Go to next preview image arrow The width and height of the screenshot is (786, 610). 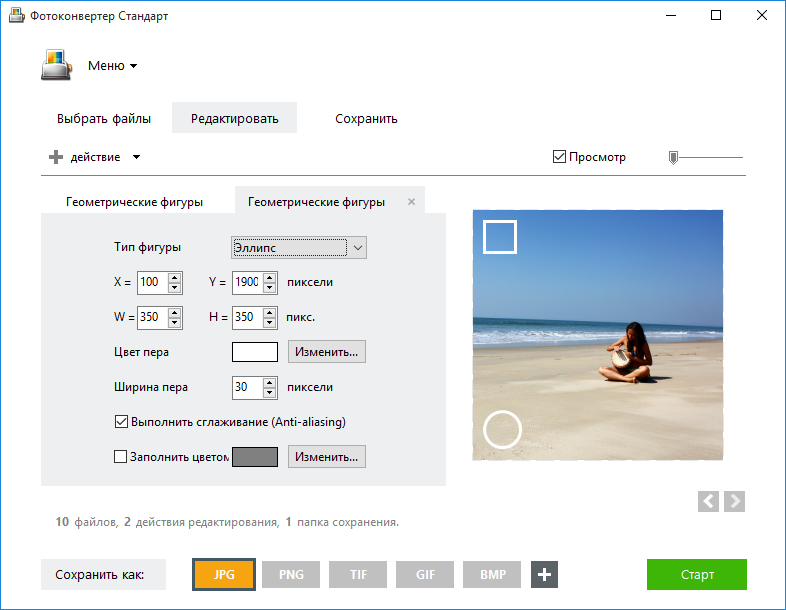[x=734, y=501]
